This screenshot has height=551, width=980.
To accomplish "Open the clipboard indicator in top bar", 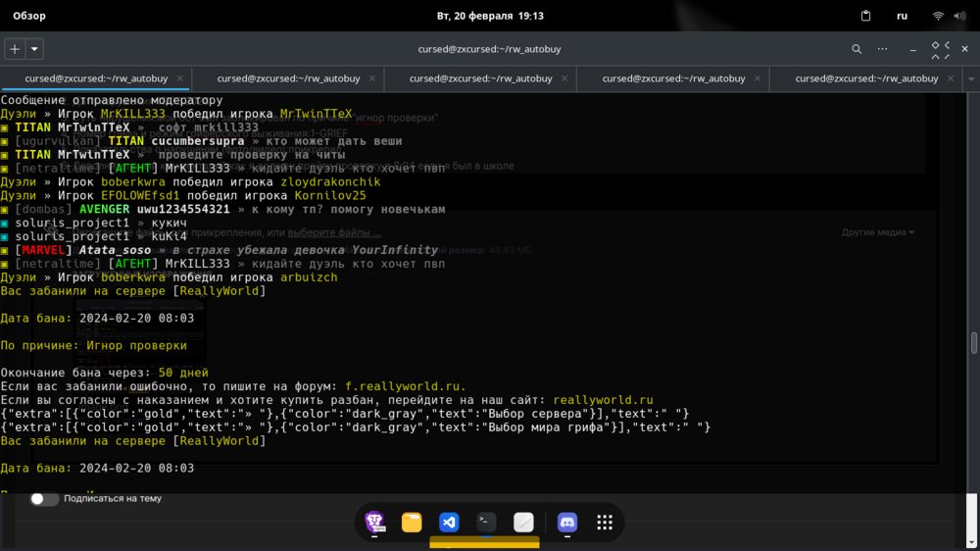I will [x=865, y=16].
